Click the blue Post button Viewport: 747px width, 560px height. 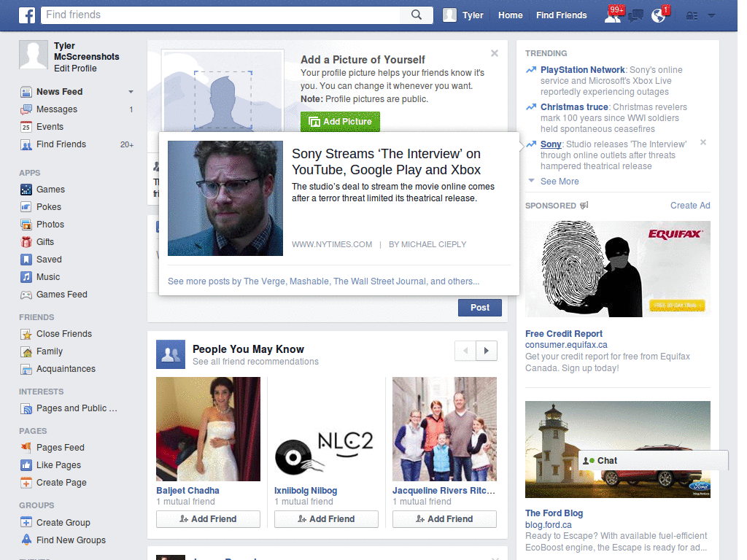pos(480,308)
